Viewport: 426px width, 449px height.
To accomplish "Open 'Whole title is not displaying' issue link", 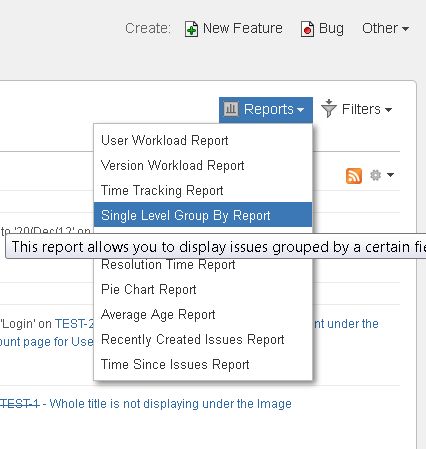I will pos(170,404).
